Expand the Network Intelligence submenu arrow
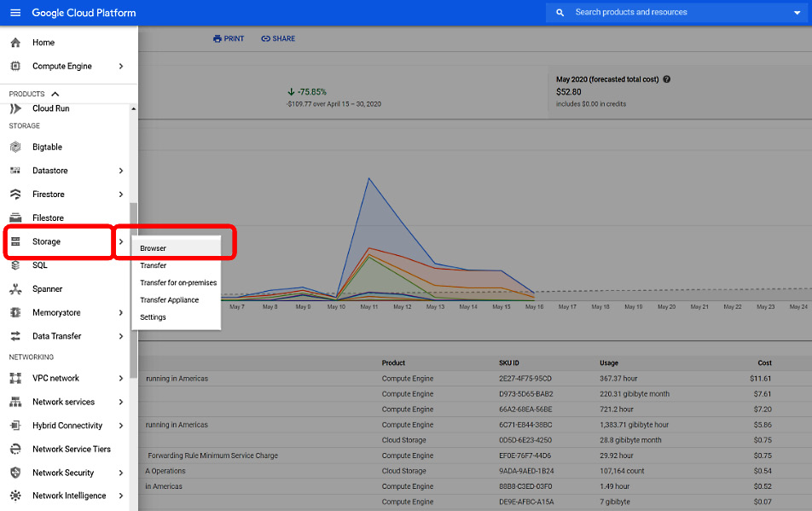 click(121, 496)
